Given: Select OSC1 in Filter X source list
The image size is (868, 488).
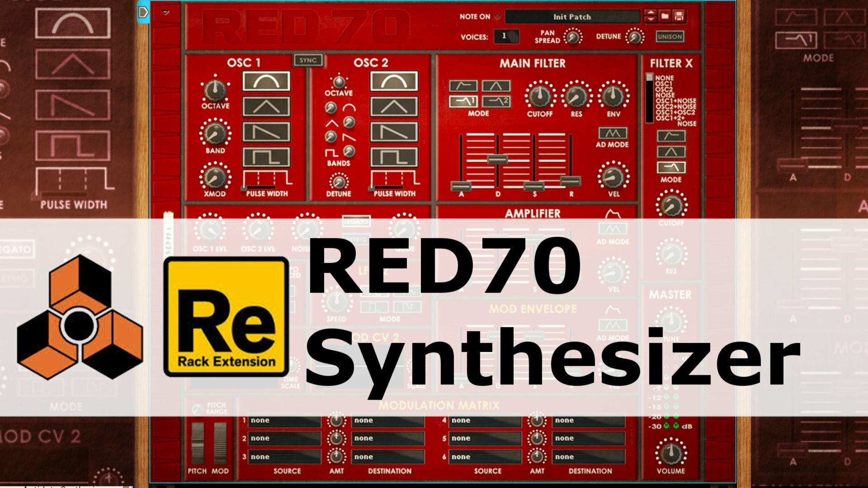Looking at the screenshot, I should point(664,84).
